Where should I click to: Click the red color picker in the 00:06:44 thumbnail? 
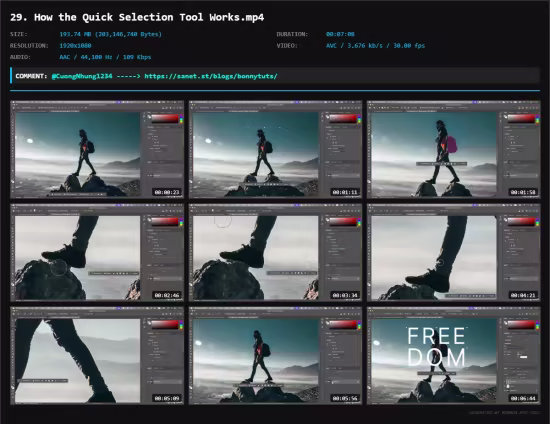(521, 325)
